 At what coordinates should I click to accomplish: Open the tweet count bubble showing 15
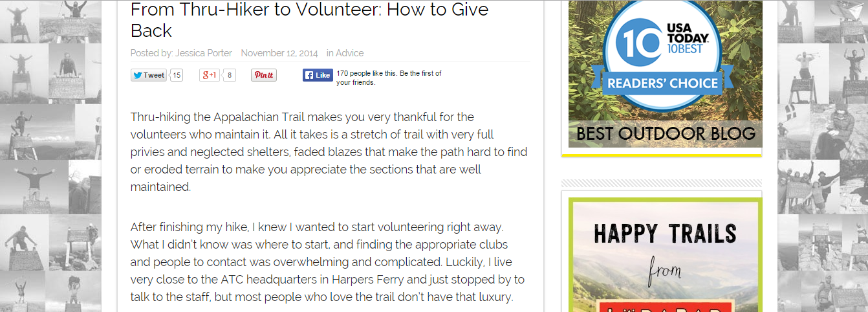coord(177,75)
